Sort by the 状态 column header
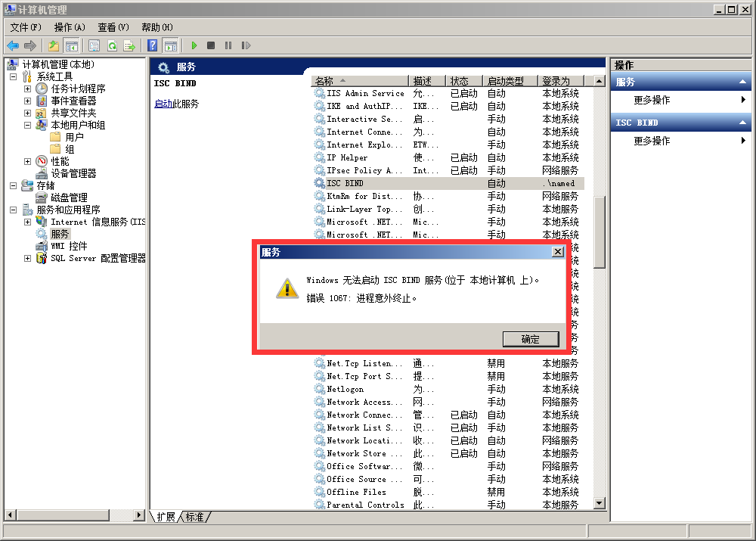 point(464,81)
